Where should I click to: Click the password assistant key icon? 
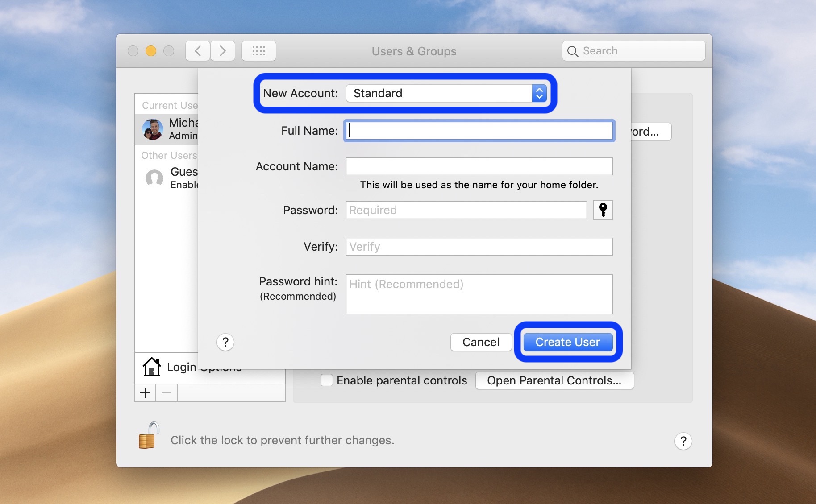pyautogui.click(x=603, y=210)
